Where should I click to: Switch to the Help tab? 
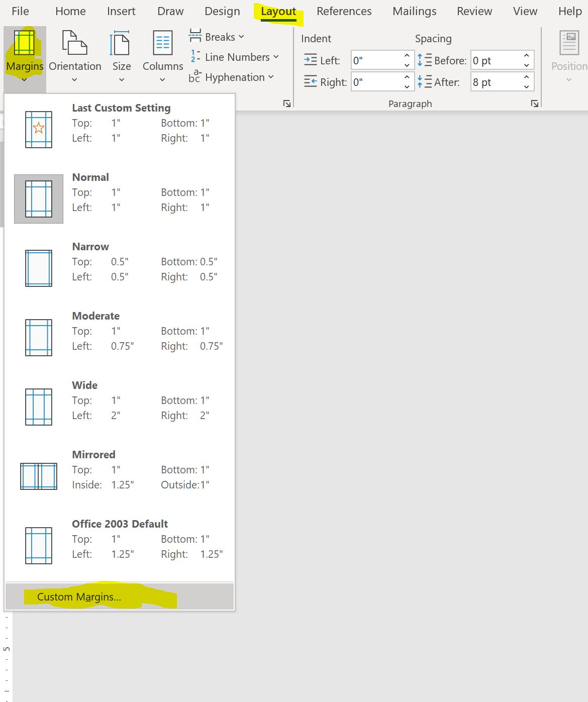[x=569, y=11]
